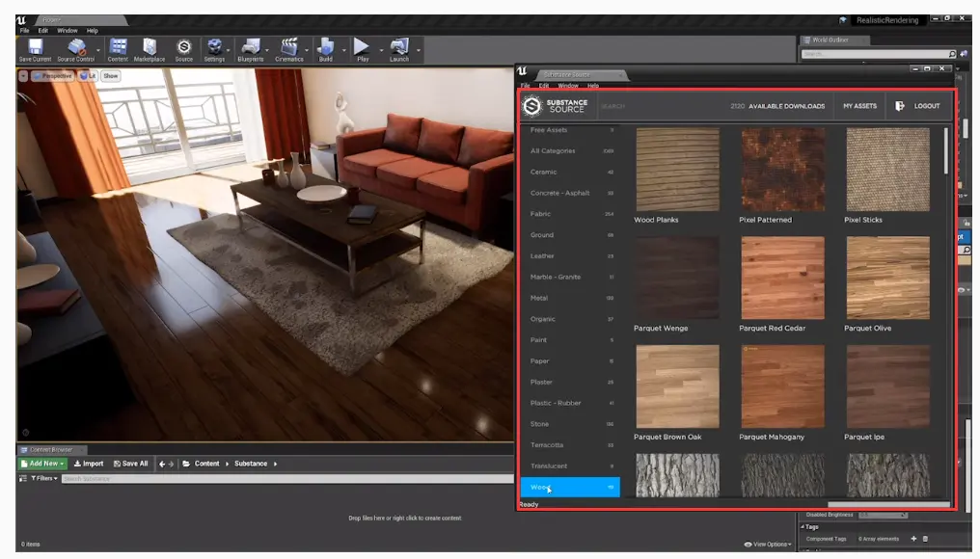Open the Source Control toolbar icon
980x559 pixels.
[76, 47]
